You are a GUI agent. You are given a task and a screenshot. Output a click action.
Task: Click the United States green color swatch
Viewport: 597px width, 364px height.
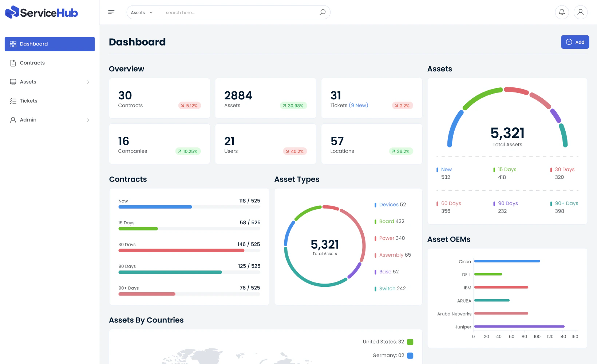410,342
